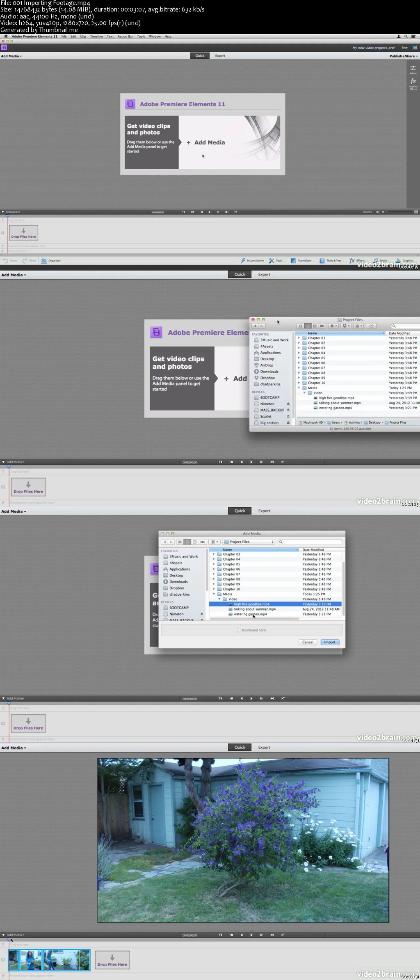Click the Save button

[x=404, y=48]
